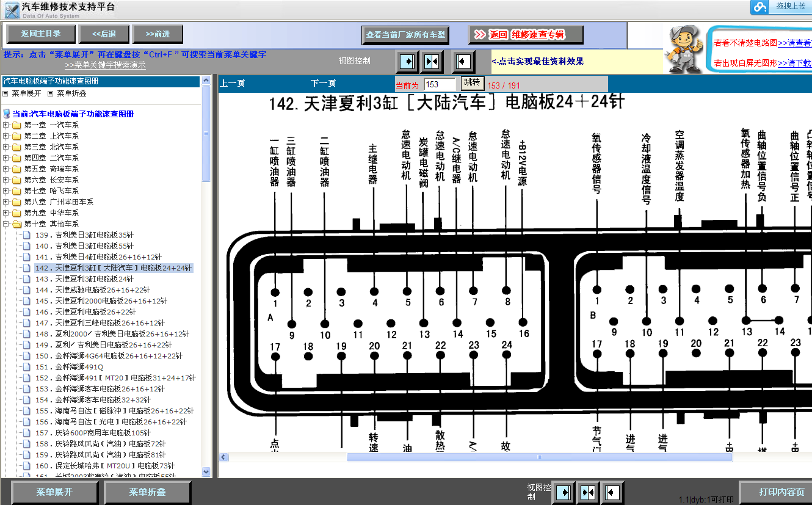Viewport: 812px width, 505px height.
Task: Click the top view control collapse-left icon
Action: tap(463, 62)
